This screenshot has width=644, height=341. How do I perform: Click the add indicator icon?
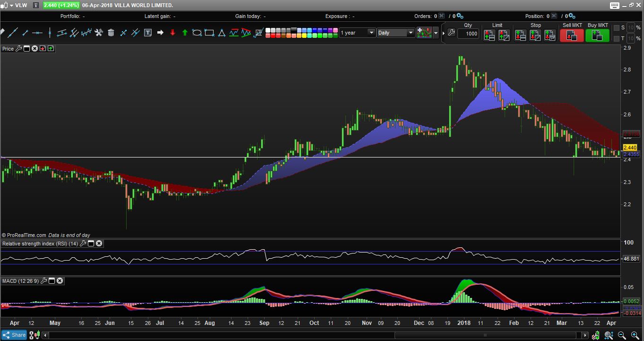coord(424,33)
